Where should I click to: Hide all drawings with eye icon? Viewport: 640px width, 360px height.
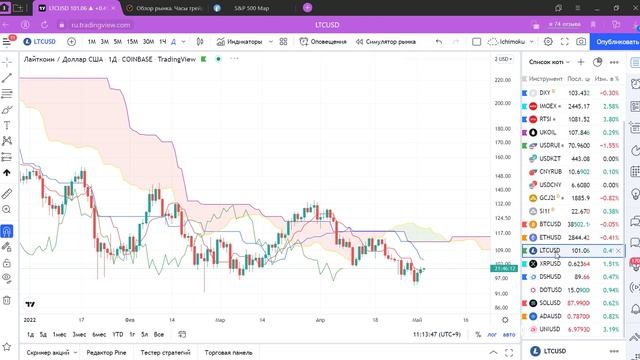(x=7, y=278)
